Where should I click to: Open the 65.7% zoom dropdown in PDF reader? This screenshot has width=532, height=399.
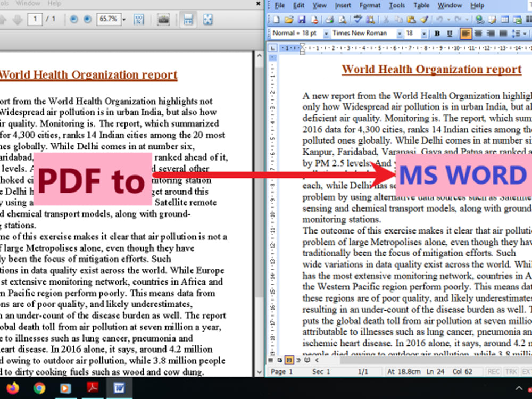click(x=124, y=20)
